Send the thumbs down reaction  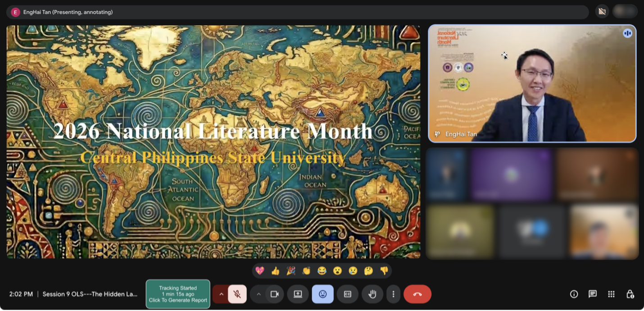click(x=384, y=270)
